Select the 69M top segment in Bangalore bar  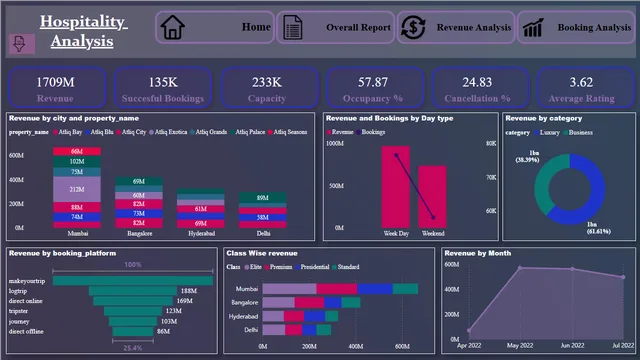click(139, 181)
